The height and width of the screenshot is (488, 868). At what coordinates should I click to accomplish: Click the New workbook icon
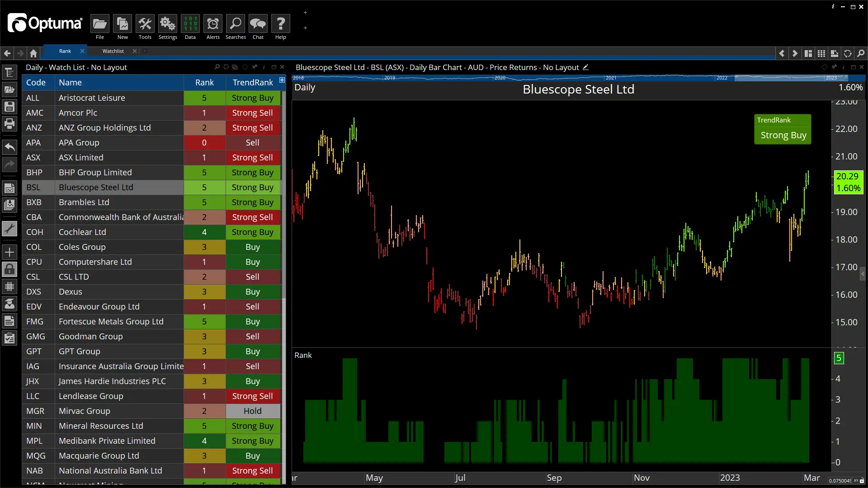coord(123,24)
